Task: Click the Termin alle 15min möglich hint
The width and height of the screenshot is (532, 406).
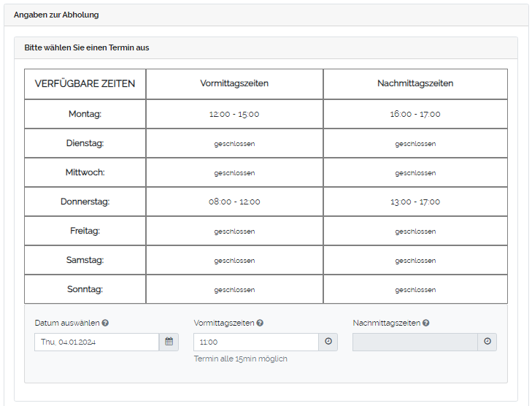Action: pyautogui.click(x=240, y=359)
